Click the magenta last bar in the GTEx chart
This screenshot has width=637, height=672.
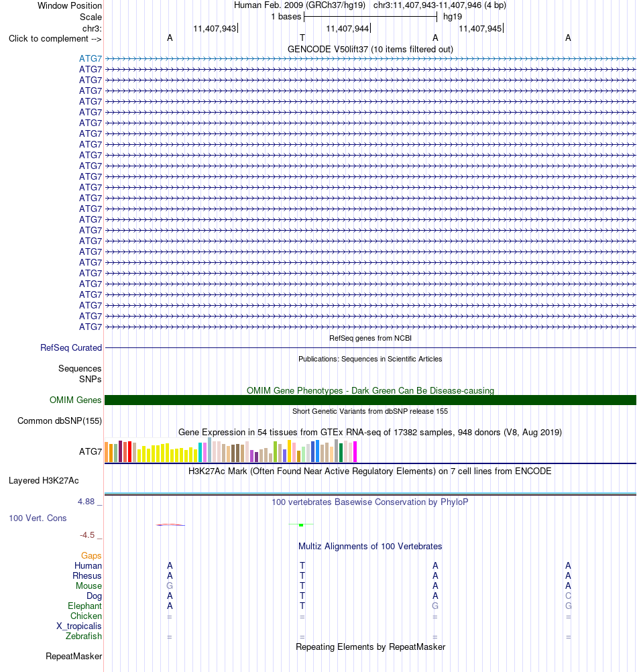coord(355,452)
